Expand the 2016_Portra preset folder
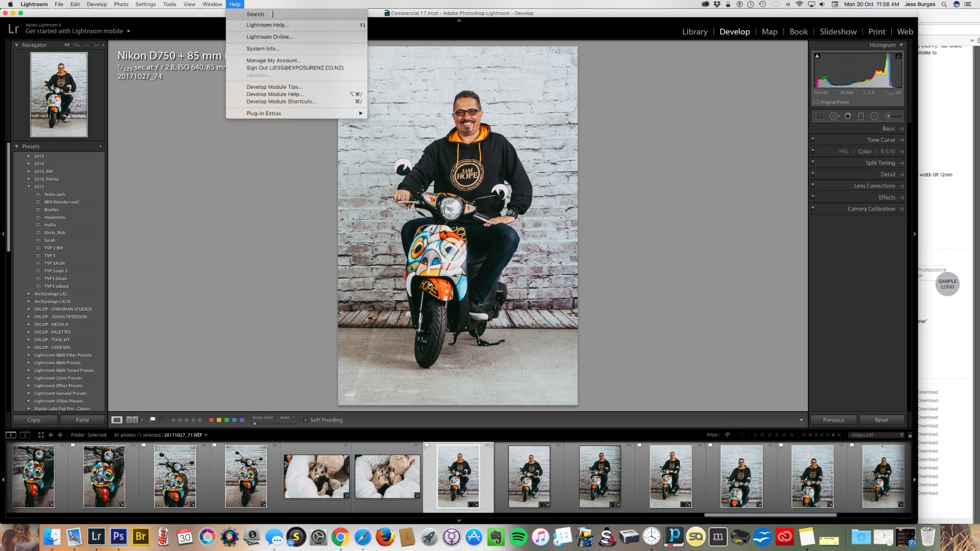Viewport: 980px width, 551px height. [x=29, y=179]
